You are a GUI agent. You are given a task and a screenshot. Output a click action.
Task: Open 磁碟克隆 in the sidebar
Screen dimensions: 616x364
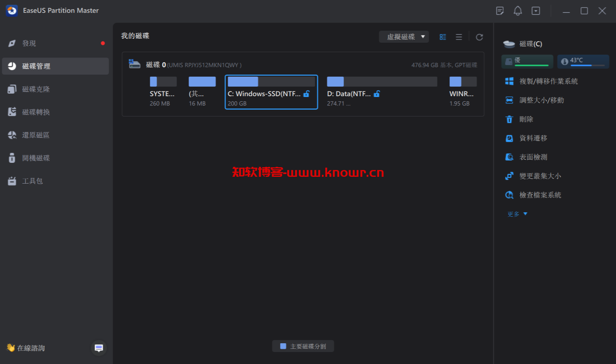pyautogui.click(x=55, y=89)
